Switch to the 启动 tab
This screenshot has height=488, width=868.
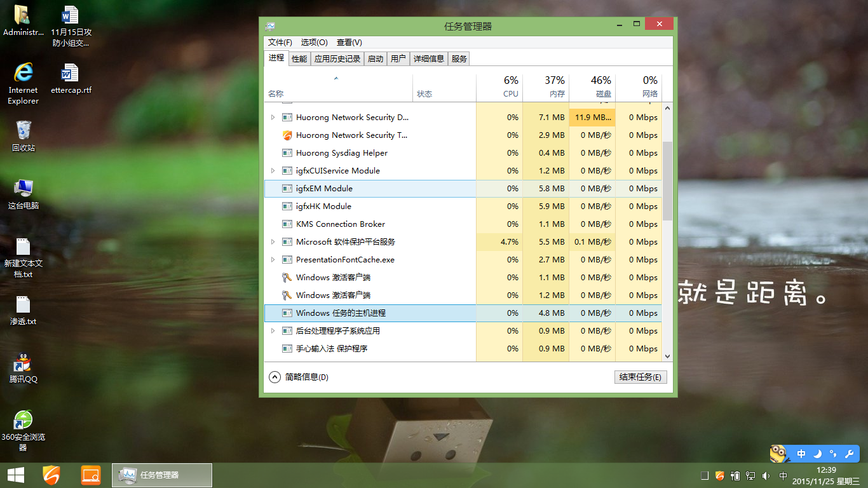(376, 59)
